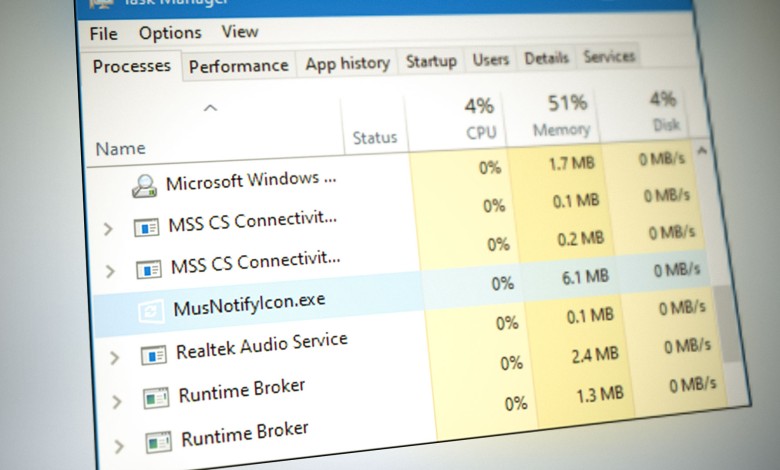Screen dimensions: 780x470
Task: Expand the first MSS CS Connectivit... process
Action: [x=107, y=229]
